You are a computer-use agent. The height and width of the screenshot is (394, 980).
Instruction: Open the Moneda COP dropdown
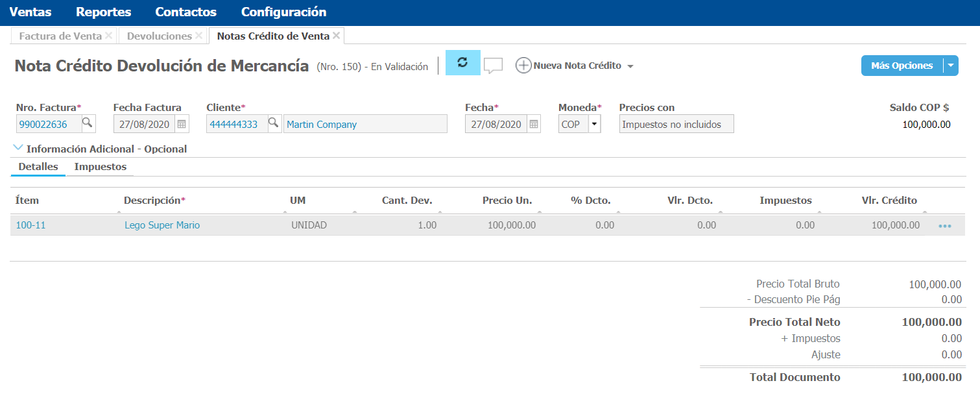click(x=594, y=124)
